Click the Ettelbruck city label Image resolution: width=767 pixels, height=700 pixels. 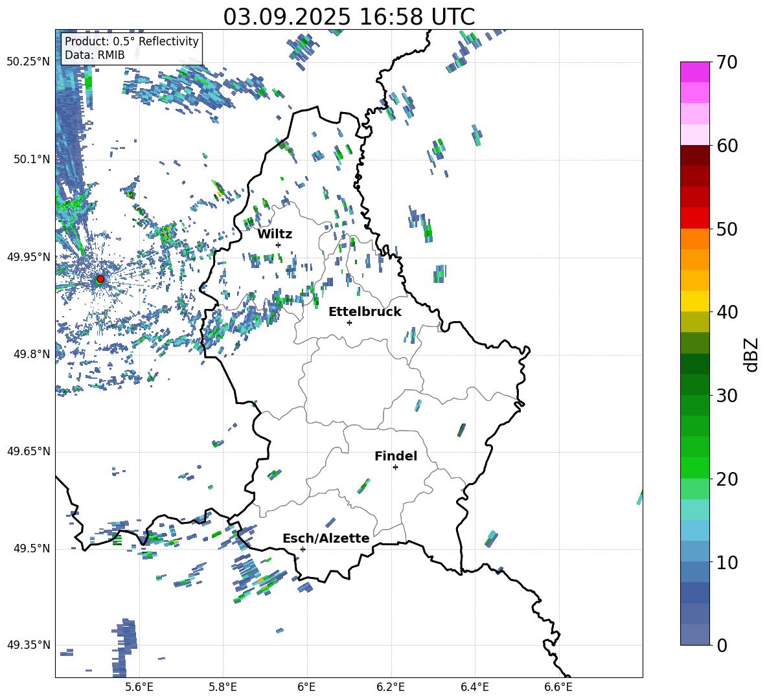pos(365,312)
